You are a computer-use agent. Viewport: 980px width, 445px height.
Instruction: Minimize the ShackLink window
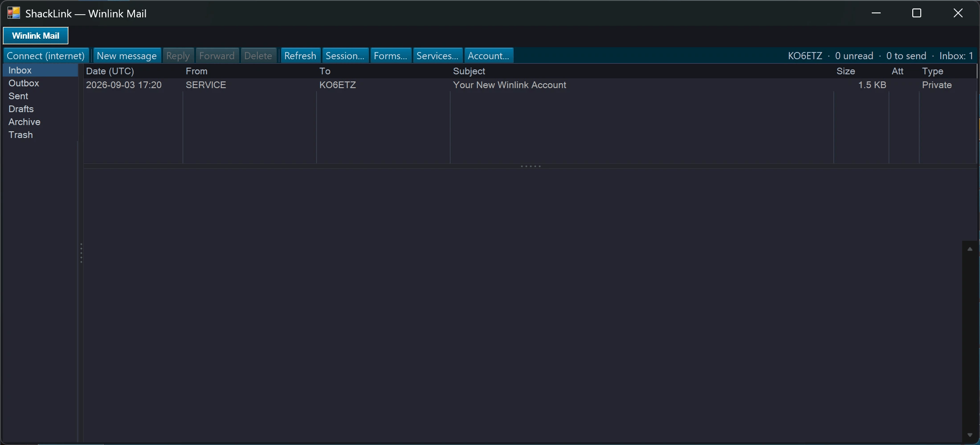pos(876,13)
